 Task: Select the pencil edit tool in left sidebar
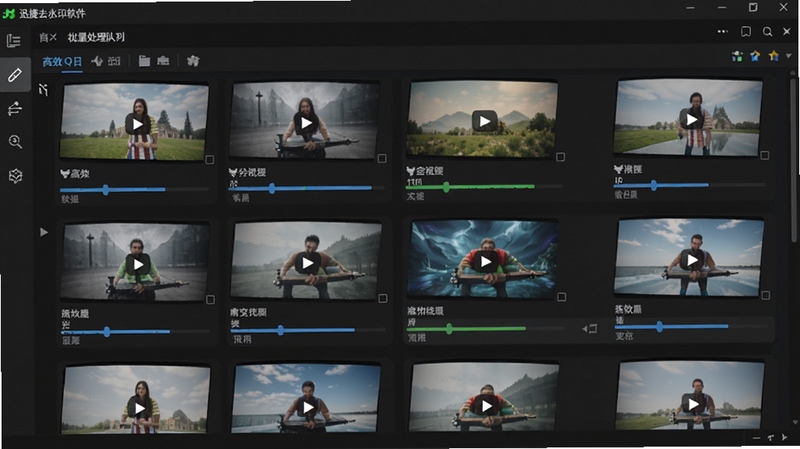click(15, 75)
